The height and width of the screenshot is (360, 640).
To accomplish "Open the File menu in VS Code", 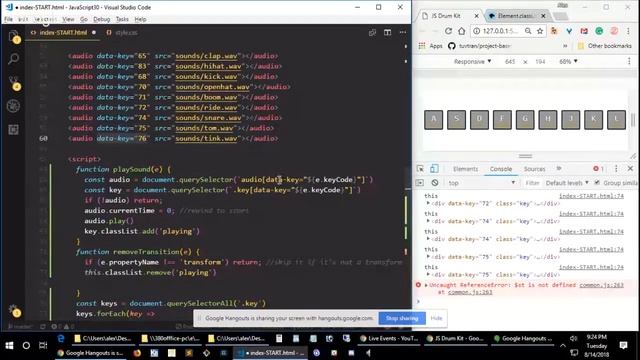I will [x=9, y=19].
